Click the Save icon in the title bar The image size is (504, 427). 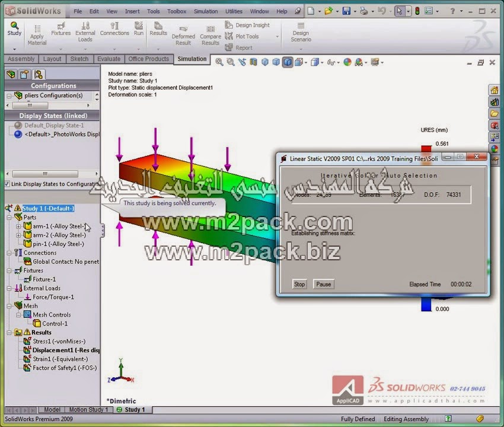point(346,11)
